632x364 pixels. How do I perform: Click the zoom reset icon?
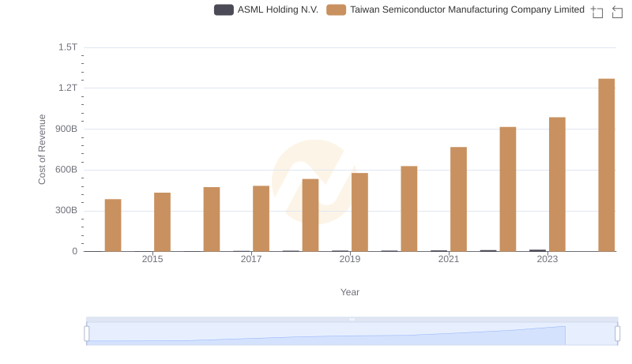point(617,12)
